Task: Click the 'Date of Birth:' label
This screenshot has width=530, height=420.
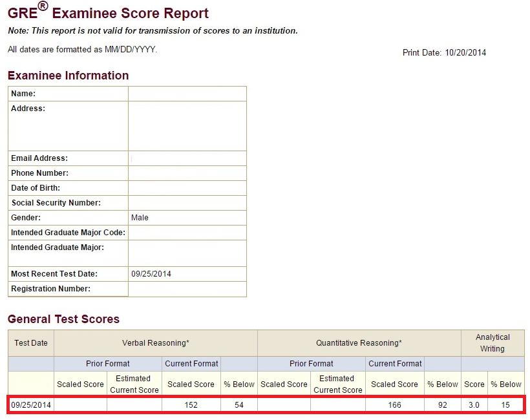Action: point(36,188)
